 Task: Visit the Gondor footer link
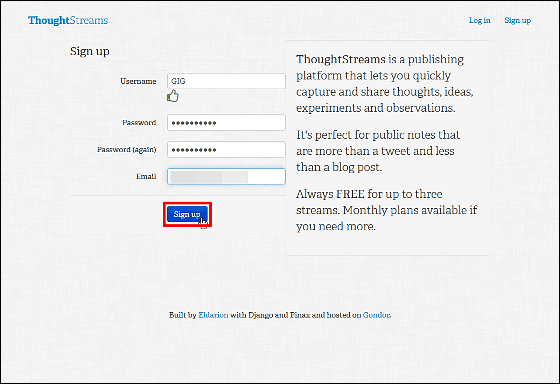pyautogui.click(x=377, y=315)
